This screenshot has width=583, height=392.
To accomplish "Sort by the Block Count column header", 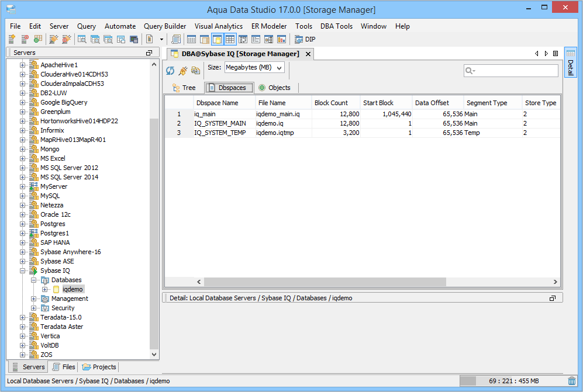I will pyautogui.click(x=331, y=103).
